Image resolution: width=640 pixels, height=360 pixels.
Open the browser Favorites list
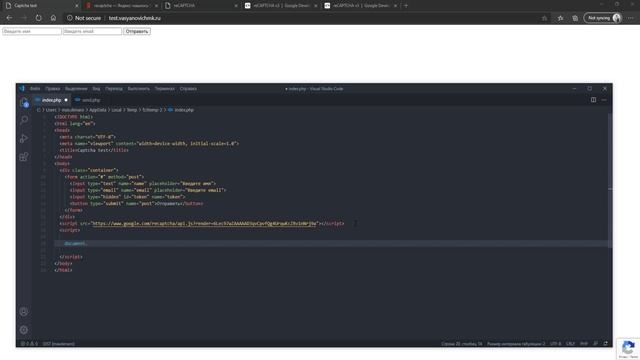[560, 18]
